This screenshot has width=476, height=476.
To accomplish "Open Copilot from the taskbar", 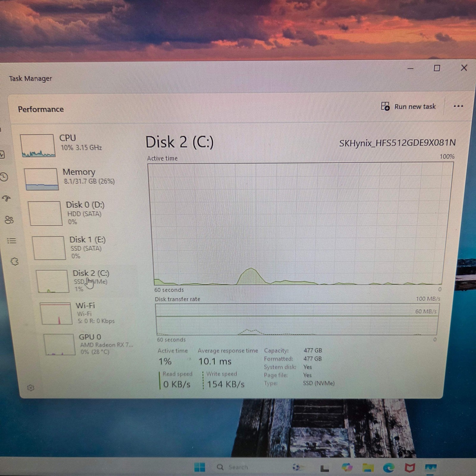I will pyautogui.click(x=347, y=467).
